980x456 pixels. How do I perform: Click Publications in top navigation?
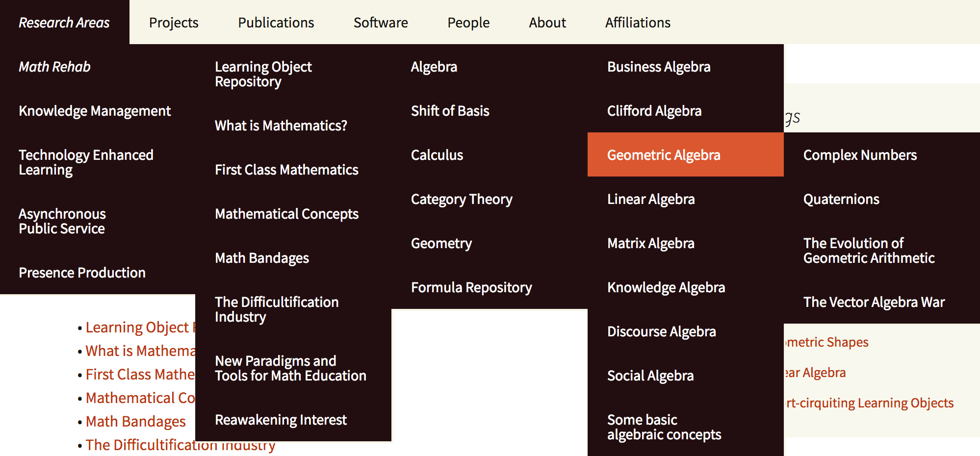[x=276, y=23]
